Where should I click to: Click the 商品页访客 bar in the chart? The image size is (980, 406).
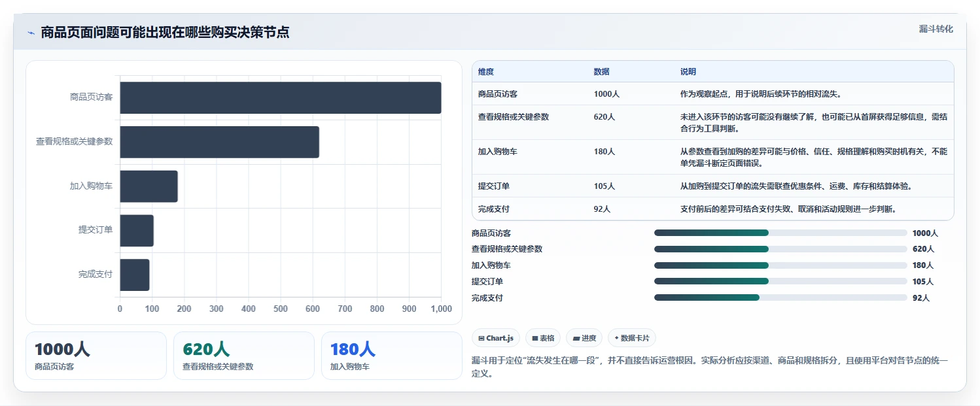[281, 97]
